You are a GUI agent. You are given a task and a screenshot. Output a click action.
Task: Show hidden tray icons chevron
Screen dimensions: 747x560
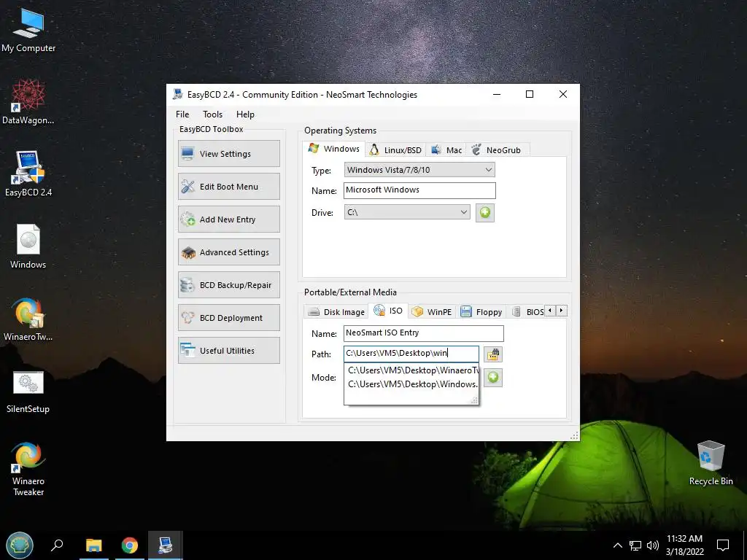[617, 545]
